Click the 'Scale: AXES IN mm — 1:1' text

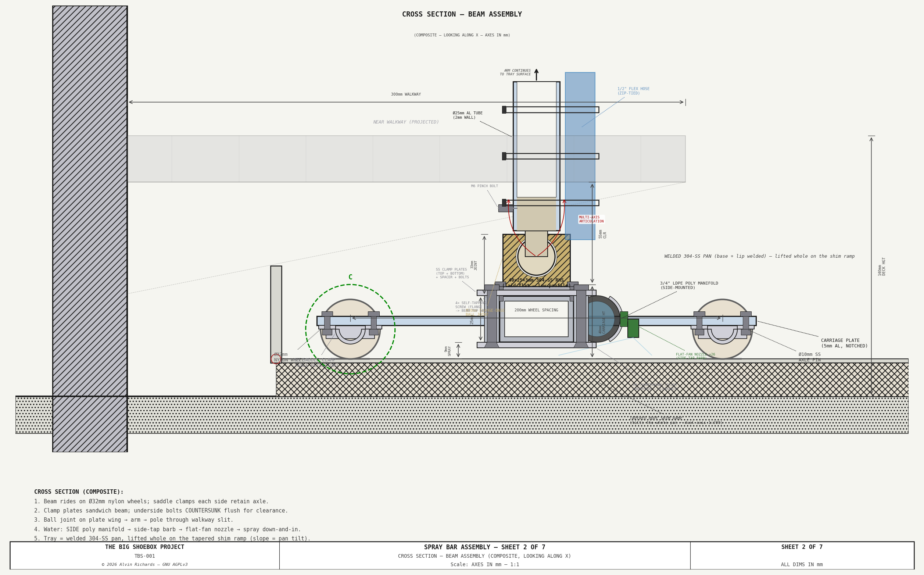point(485,565)
